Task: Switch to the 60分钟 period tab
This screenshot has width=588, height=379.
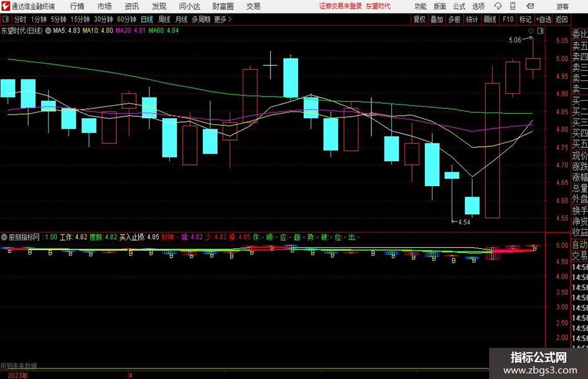Action: (x=126, y=19)
